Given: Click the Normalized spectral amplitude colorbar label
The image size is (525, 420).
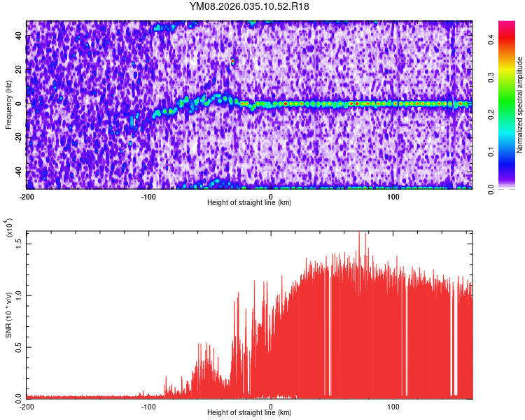Looking at the screenshot, I should point(520,105).
